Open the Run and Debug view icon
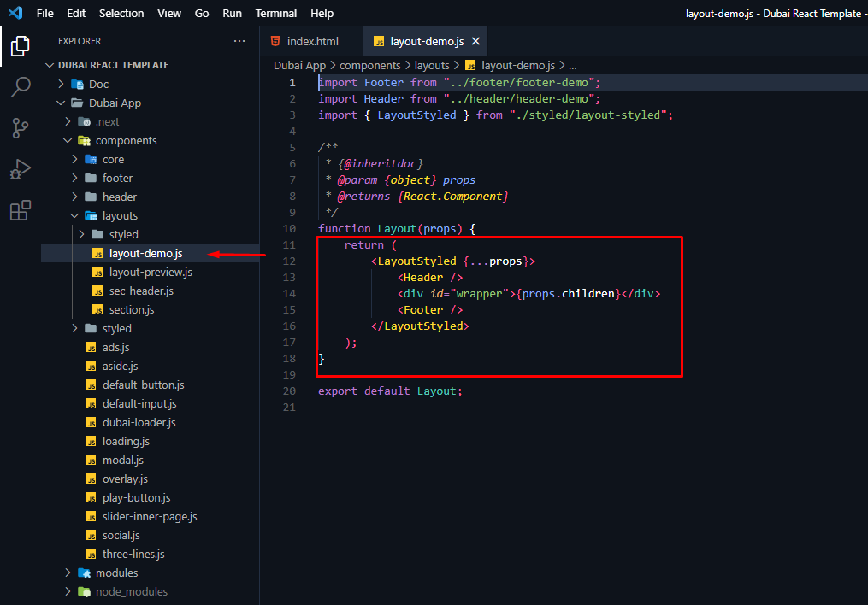 [20, 169]
